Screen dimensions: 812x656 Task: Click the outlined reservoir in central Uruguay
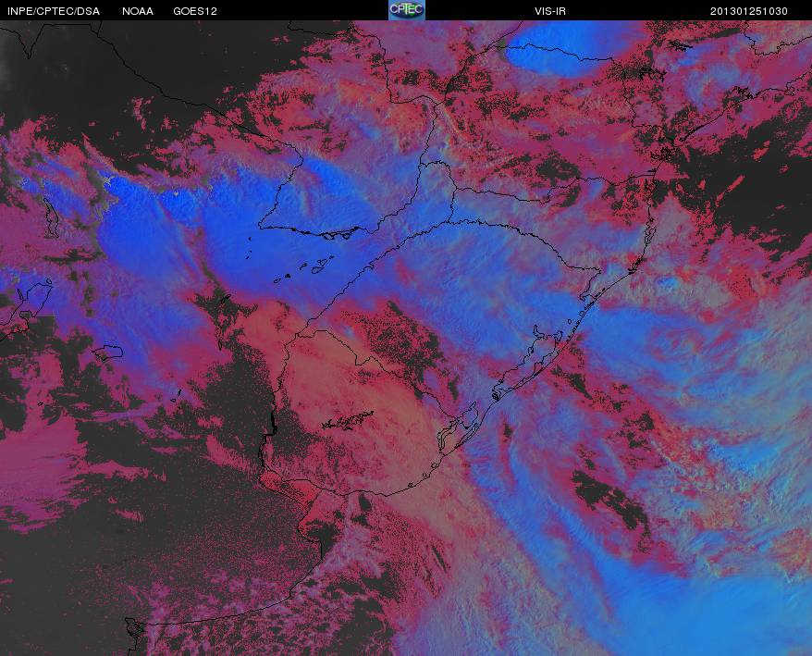pyautogui.click(x=347, y=420)
